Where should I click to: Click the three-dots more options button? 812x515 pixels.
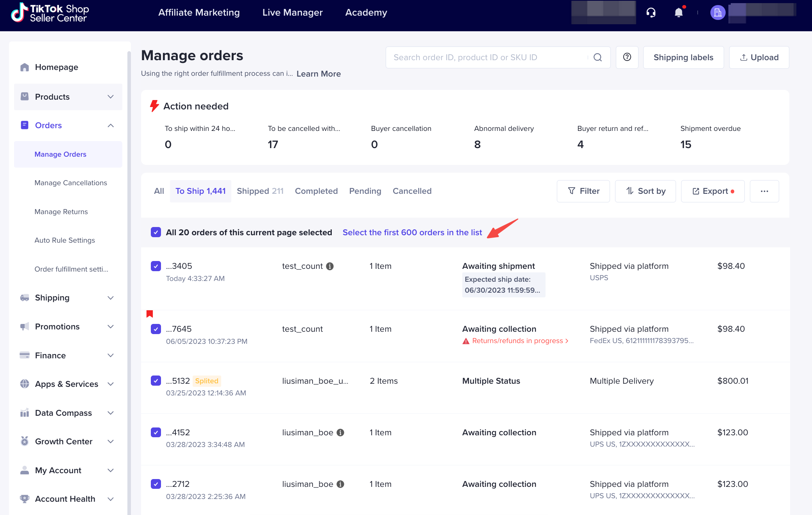[764, 191]
